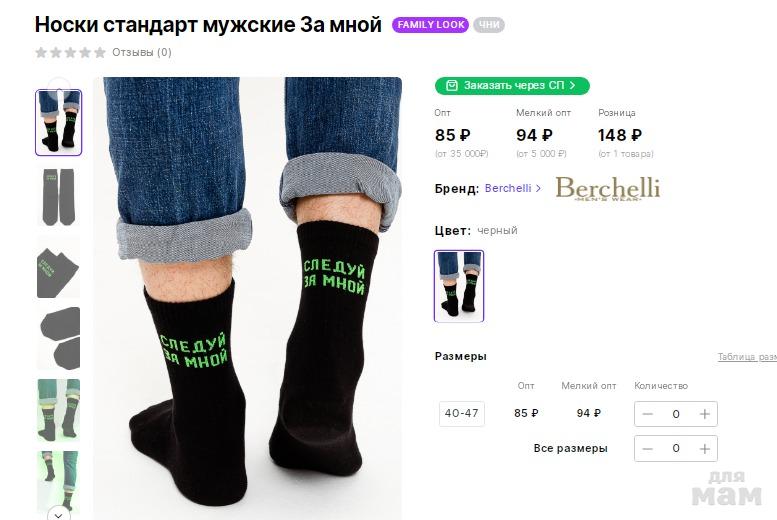Screen dimensions: 777x520
Task: Open the 'Отзывы (0)' reviews link
Action: point(142,53)
